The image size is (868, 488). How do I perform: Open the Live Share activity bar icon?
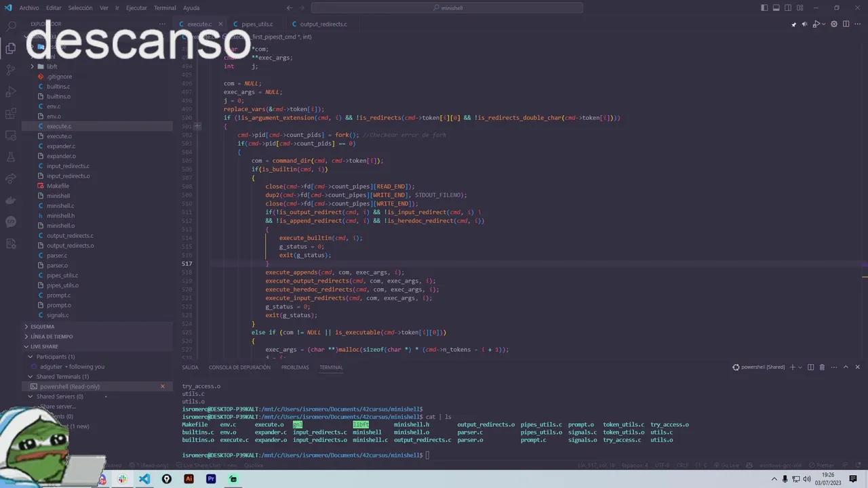[x=11, y=178]
